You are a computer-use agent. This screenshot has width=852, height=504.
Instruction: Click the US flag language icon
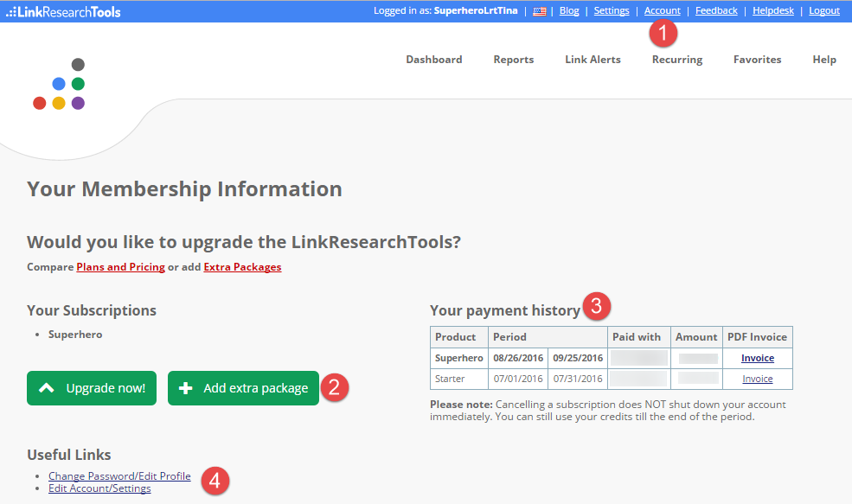539,11
